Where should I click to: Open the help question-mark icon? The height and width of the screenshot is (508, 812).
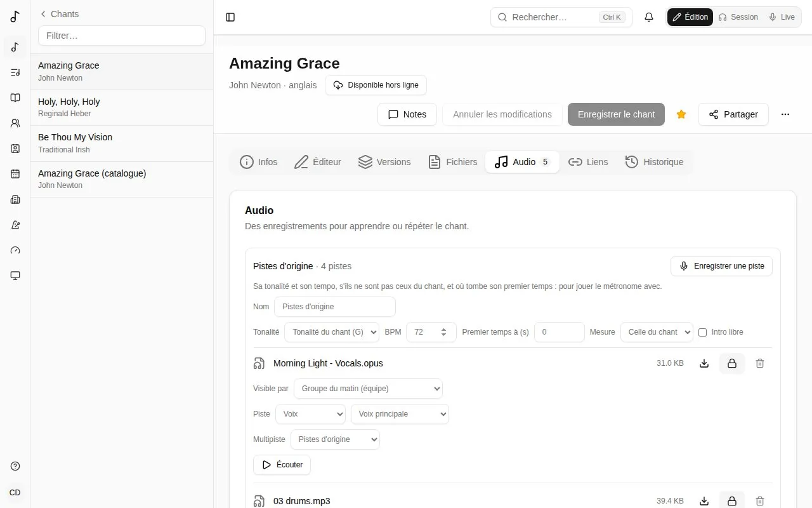pos(15,466)
